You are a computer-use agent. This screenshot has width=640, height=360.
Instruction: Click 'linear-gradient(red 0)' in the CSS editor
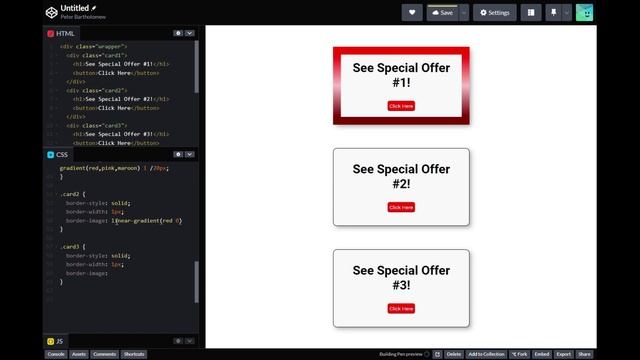tap(147, 221)
